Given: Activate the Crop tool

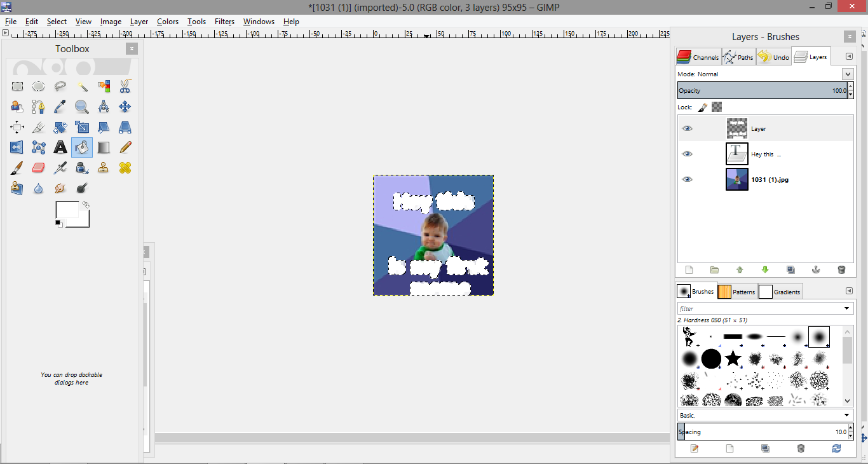Looking at the screenshot, I should click(39, 127).
